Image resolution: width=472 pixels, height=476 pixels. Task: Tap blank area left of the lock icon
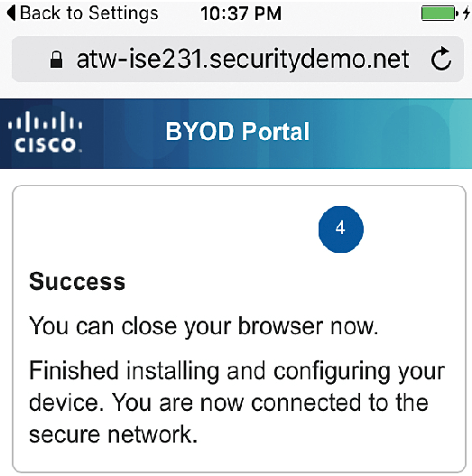click(31, 60)
